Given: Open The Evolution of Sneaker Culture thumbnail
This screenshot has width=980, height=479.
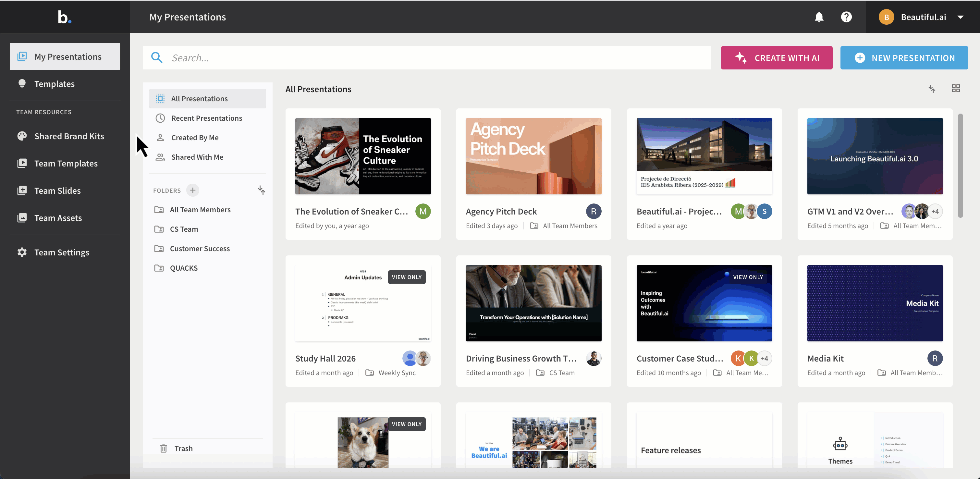Looking at the screenshot, I should [363, 156].
